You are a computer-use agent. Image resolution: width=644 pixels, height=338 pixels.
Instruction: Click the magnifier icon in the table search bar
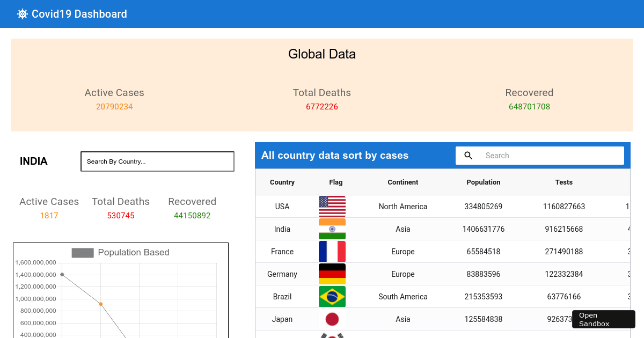[x=468, y=155]
